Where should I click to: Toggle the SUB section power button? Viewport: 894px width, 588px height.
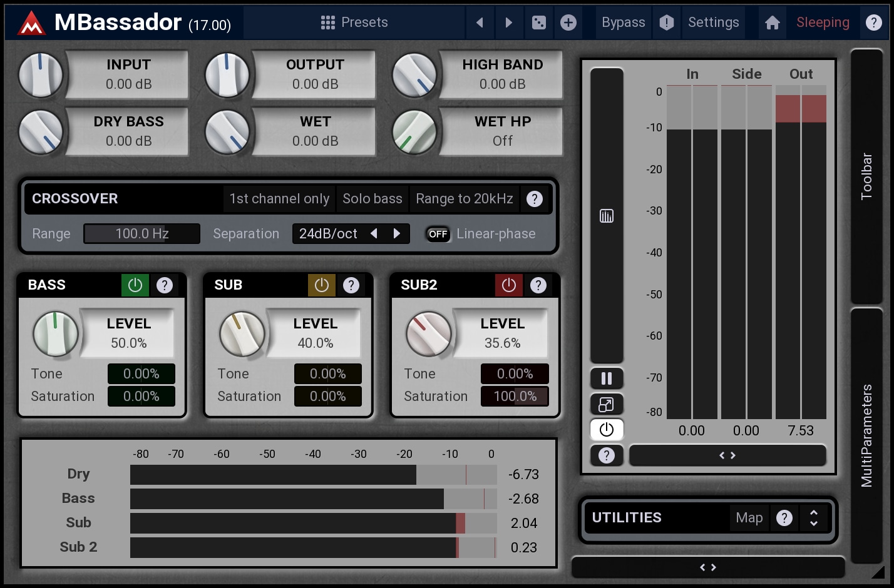pos(321,285)
